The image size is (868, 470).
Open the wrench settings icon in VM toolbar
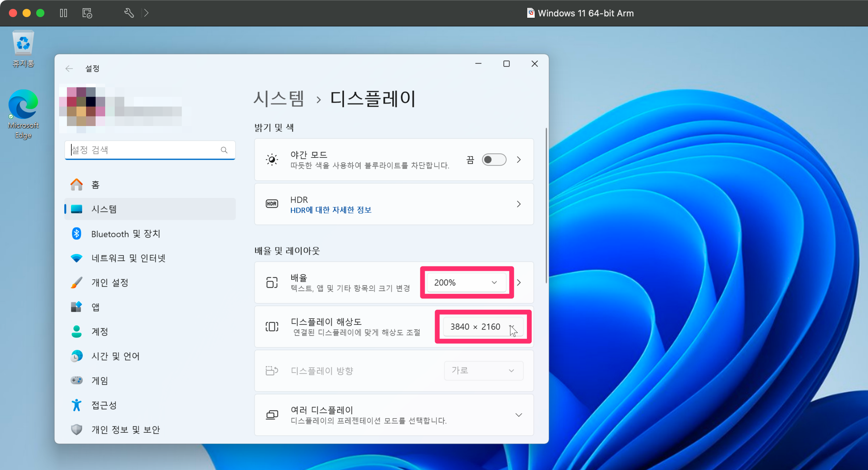129,13
